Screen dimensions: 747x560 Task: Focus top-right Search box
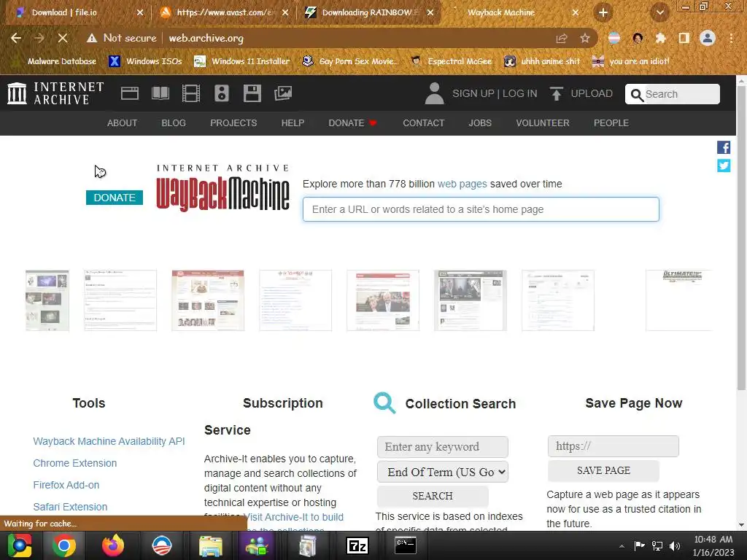click(672, 94)
